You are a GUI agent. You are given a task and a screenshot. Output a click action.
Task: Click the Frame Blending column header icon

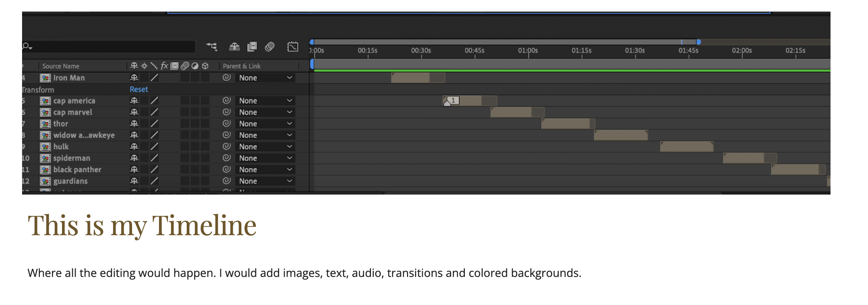[x=174, y=66]
